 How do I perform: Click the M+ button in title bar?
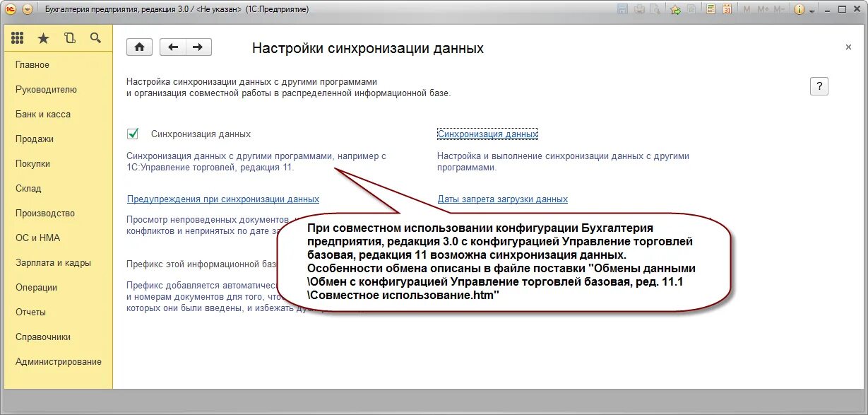[763, 9]
